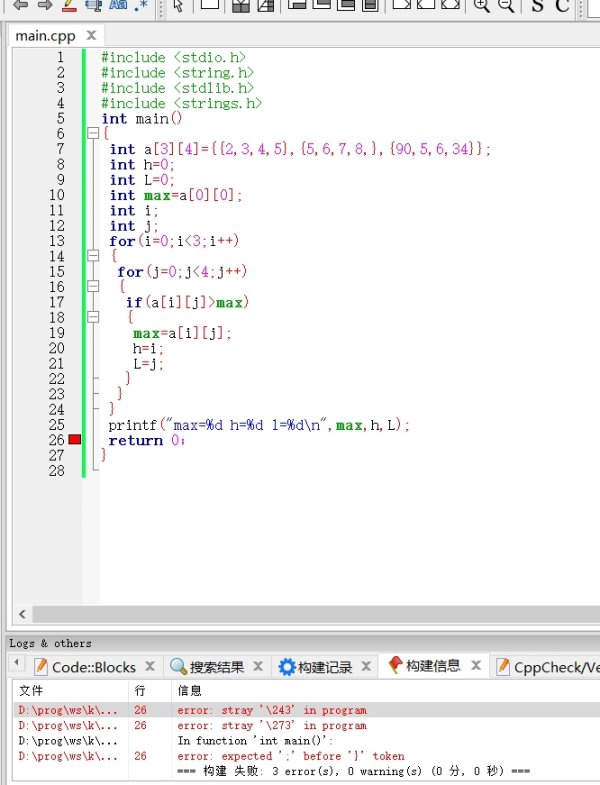Click the jump forward arrow icon
The width and height of the screenshot is (600, 785).
44,5
